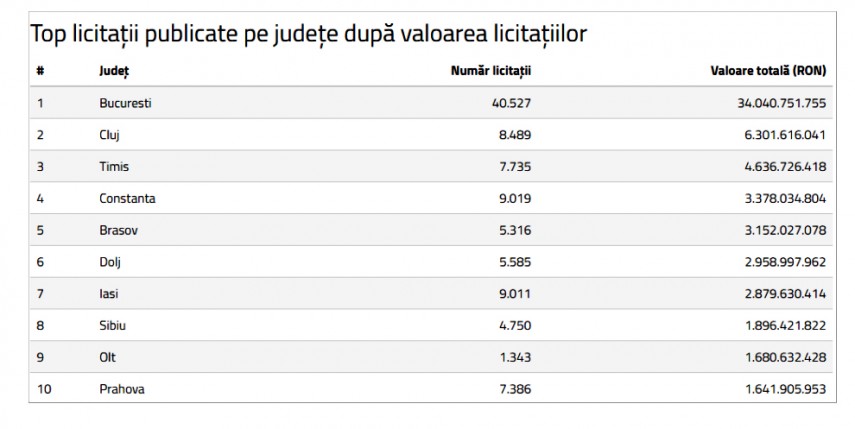
Task: Choose the Brasov county cell
Action: (118, 230)
